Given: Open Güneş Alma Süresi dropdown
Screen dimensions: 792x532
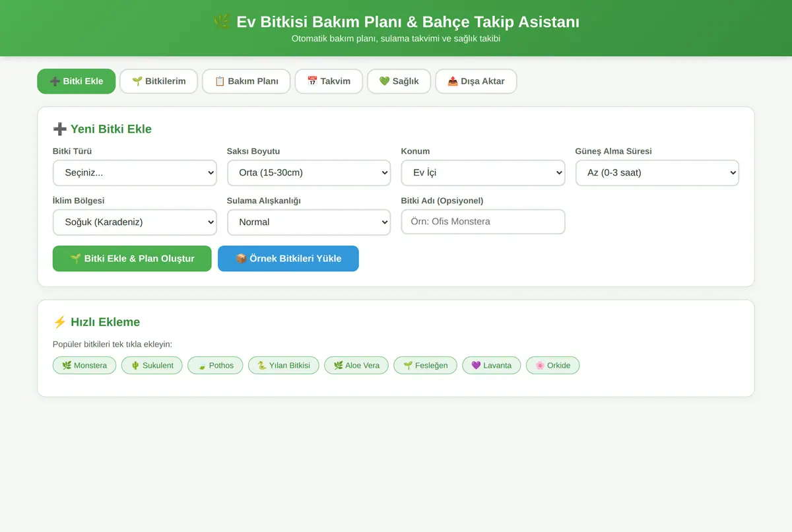Looking at the screenshot, I should (x=657, y=173).
